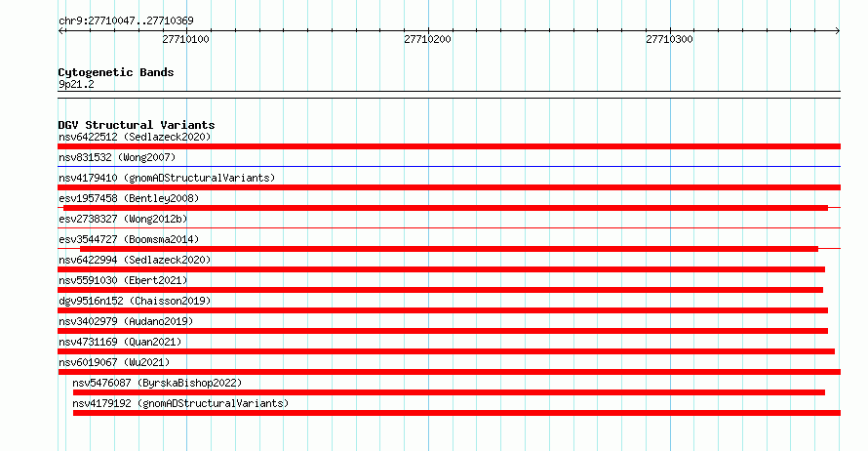Click the Cytogenetic Bands track title

click(116, 72)
